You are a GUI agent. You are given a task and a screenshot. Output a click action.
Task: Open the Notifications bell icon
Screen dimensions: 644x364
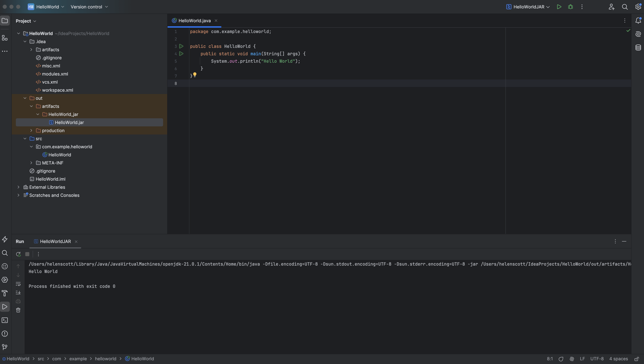[x=638, y=21]
